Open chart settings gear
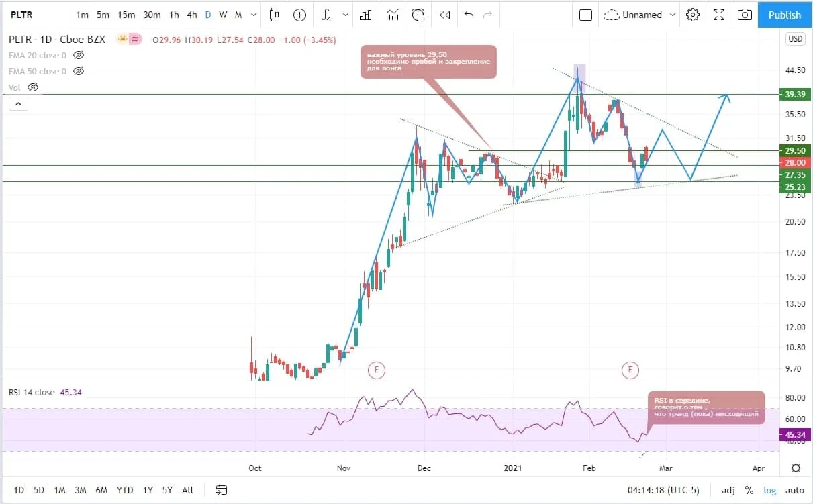 (x=693, y=15)
